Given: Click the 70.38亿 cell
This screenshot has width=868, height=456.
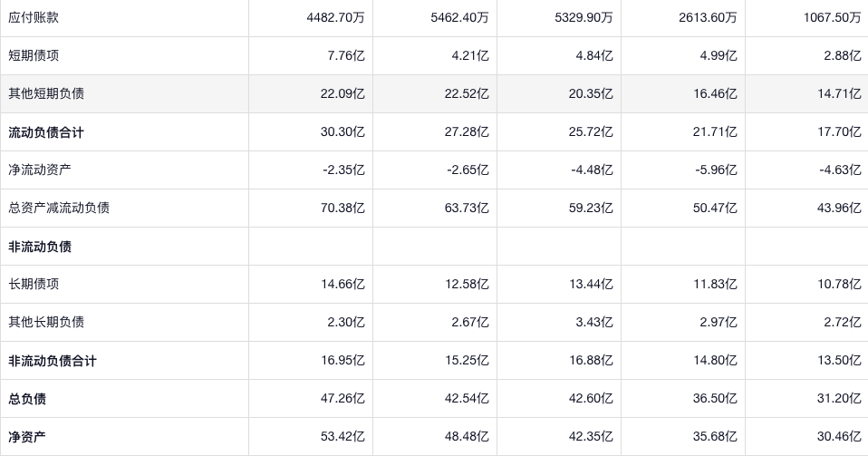Looking at the screenshot, I should [x=344, y=208].
